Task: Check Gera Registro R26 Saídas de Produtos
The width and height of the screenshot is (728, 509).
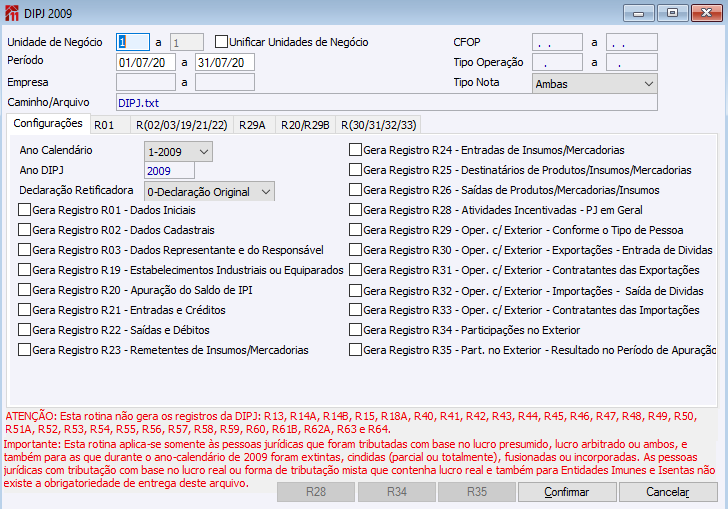Action: tap(355, 189)
